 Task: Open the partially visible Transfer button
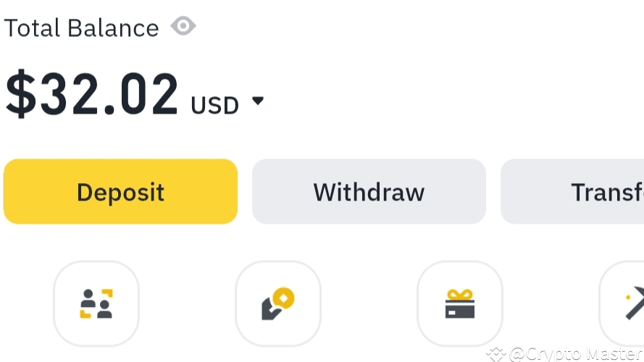[x=572, y=191]
